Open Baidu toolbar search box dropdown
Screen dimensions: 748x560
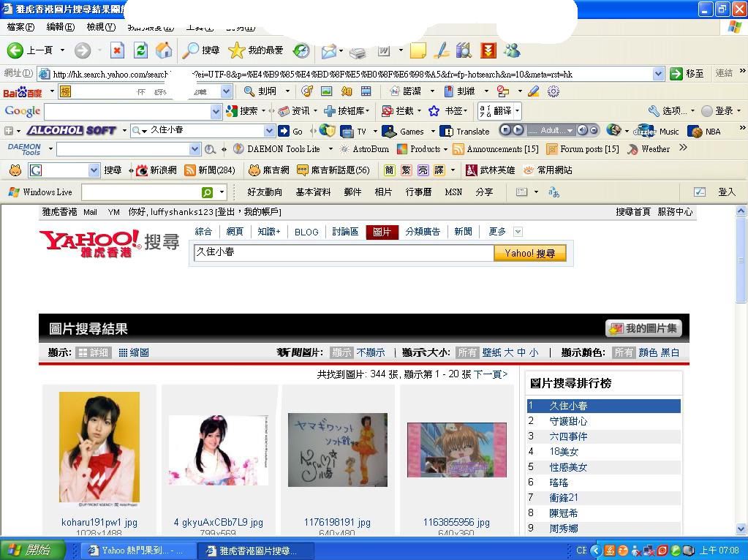[x=227, y=91]
